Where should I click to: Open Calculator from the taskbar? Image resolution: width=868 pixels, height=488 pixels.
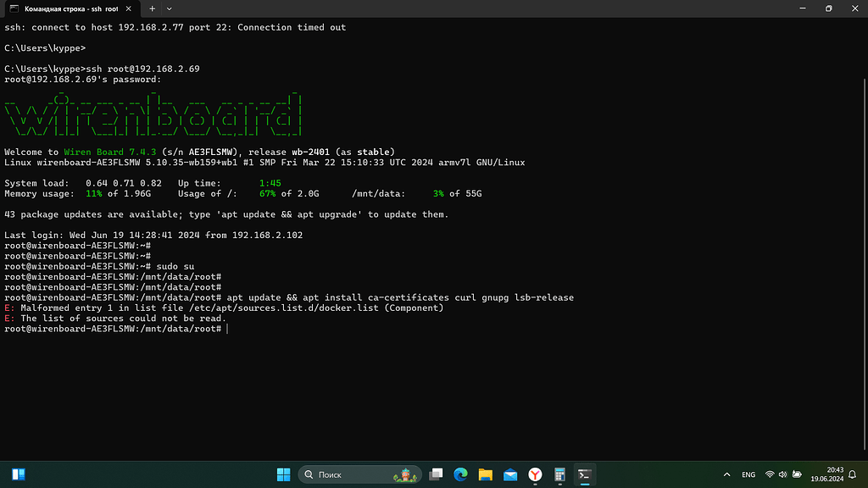pos(559,474)
